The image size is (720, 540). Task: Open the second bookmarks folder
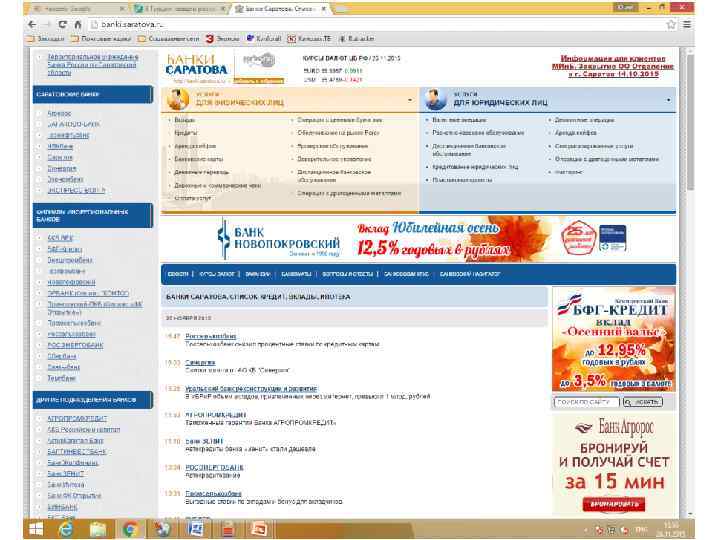coord(101,39)
